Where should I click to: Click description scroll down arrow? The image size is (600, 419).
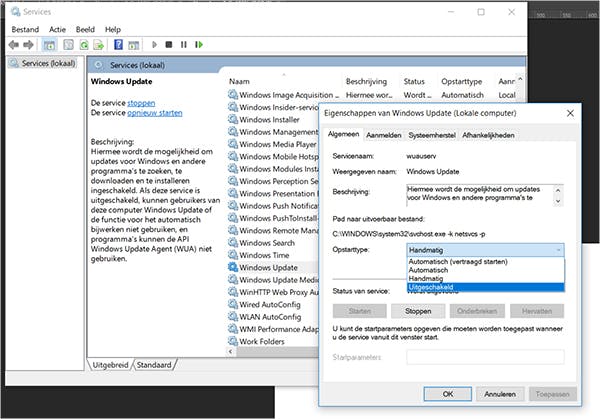pos(558,201)
